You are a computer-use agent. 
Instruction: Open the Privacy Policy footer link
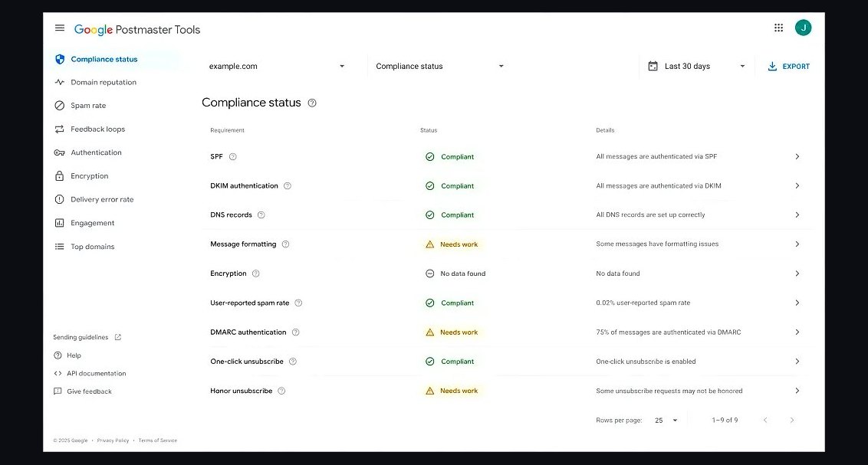(113, 440)
